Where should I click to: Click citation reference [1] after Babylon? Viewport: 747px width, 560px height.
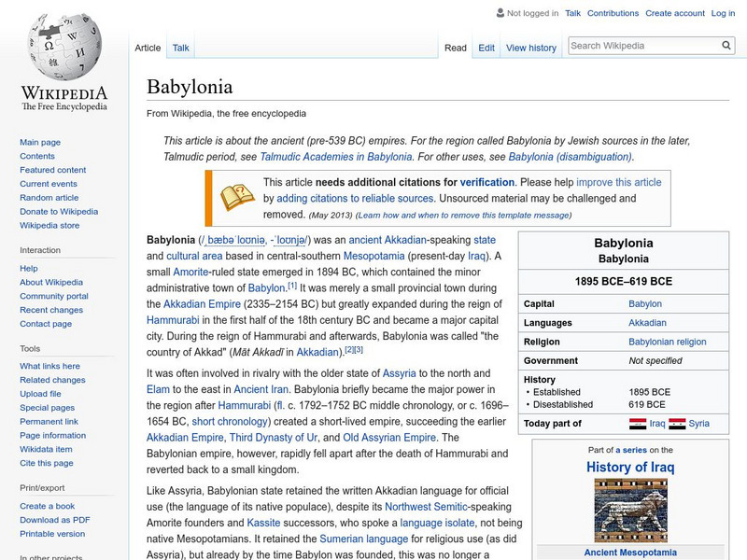tap(292, 286)
